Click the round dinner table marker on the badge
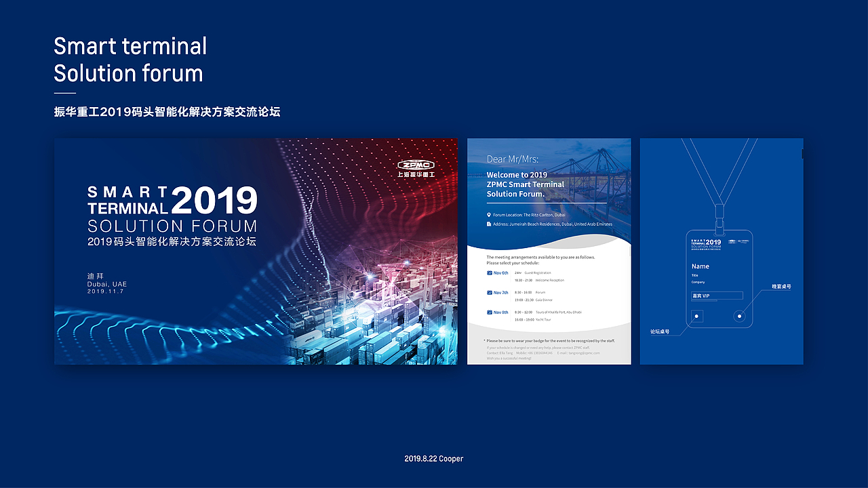This screenshot has height=488, width=868. click(740, 316)
